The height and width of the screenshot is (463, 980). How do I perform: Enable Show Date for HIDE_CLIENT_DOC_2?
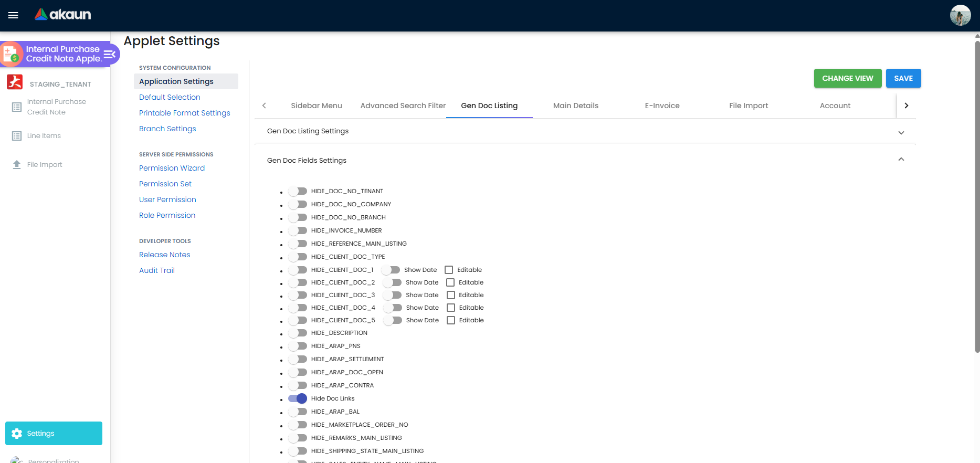tap(392, 282)
